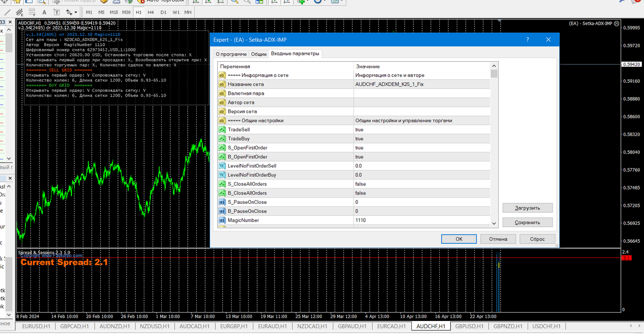Image resolution: width=644 pixels, height=334 pixels.
Task: Select the AUDCHF_ADXDEM_K25_1_Fix value cell
Action: click(422, 84)
